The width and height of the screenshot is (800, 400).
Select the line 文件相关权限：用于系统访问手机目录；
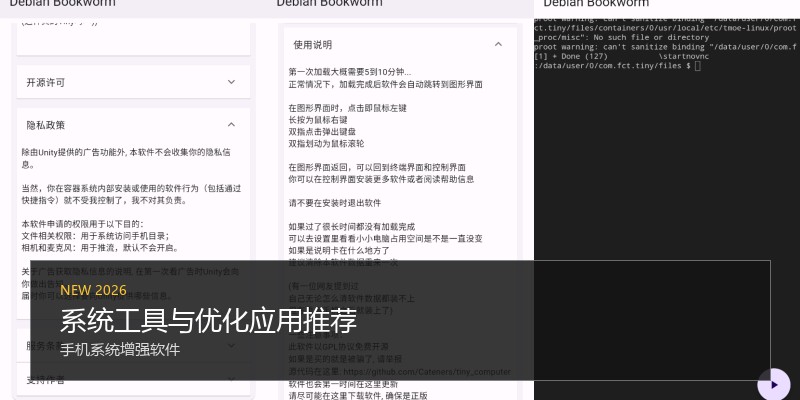(95, 236)
